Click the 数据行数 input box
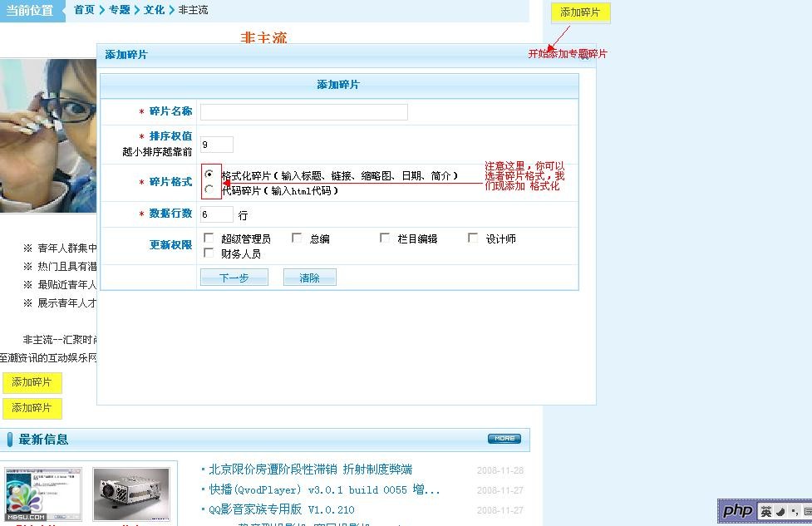Screen dimensions: 812x526 tap(216, 214)
